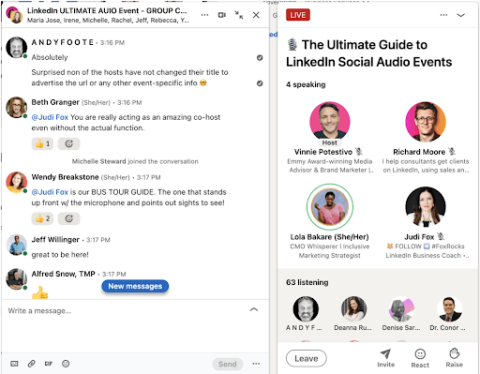
Task: Open speaker Judi Fox's avatar
Action: (426, 207)
